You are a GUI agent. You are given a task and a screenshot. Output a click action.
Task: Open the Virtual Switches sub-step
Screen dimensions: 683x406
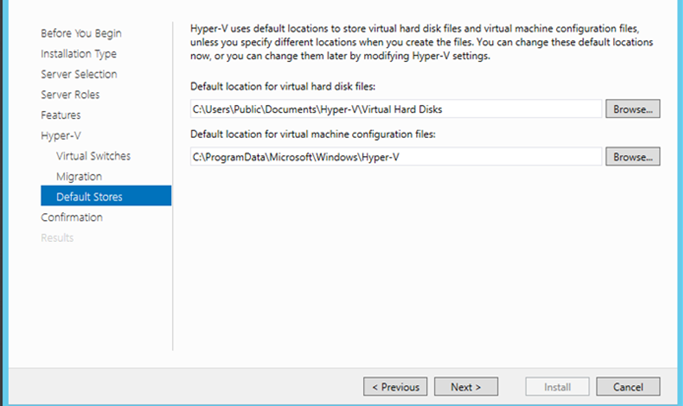pyautogui.click(x=93, y=156)
